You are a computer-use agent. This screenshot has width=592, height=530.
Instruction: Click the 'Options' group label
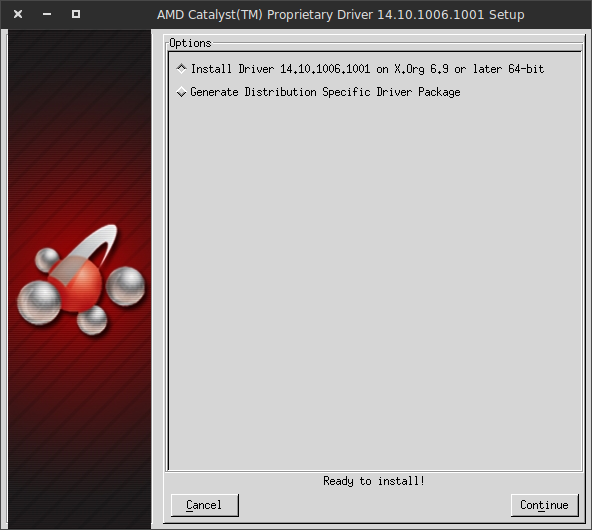190,43
